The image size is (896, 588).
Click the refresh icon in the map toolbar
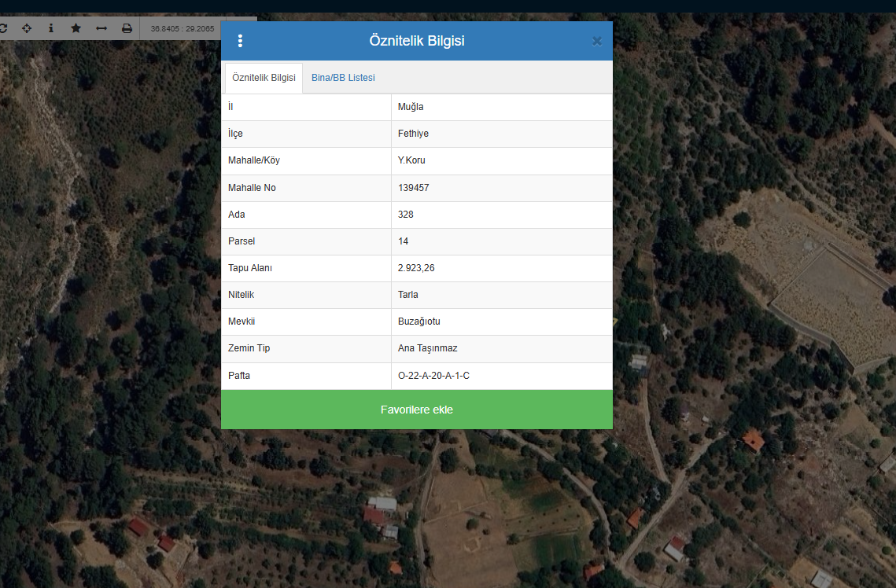(3, 28)
